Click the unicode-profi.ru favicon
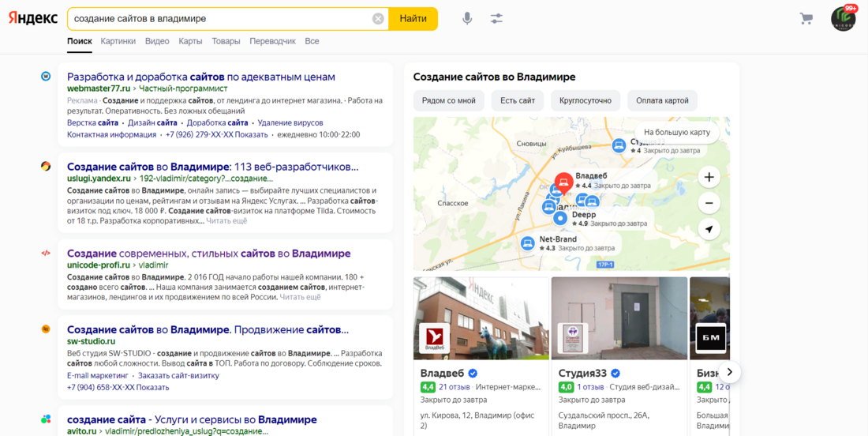The image size is (868, 436). tap(46, 254)
